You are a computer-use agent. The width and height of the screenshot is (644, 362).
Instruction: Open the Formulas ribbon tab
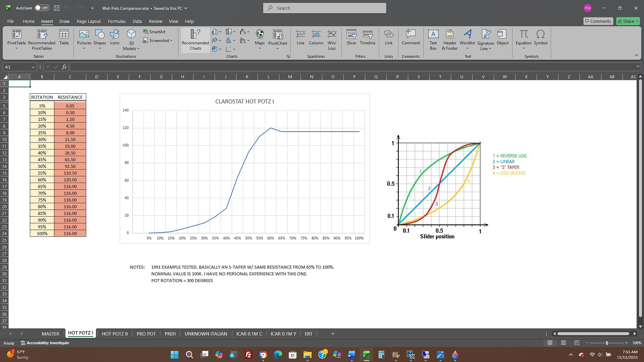[x=117, y=21]
